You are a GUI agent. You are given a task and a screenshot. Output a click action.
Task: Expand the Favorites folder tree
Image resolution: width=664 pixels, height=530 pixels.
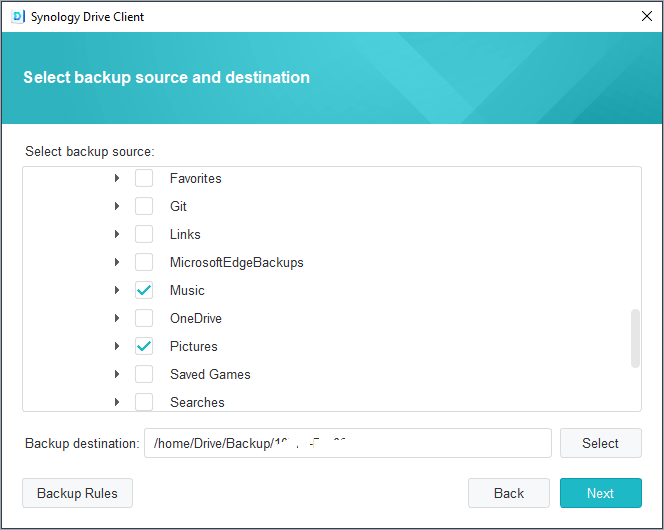(117, 178)
